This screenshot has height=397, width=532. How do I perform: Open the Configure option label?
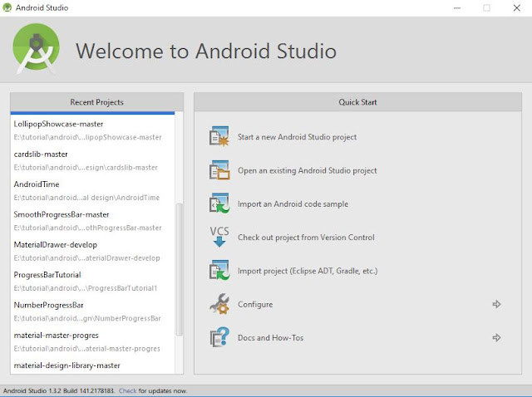pyautogui.click(x=255, y=305)
